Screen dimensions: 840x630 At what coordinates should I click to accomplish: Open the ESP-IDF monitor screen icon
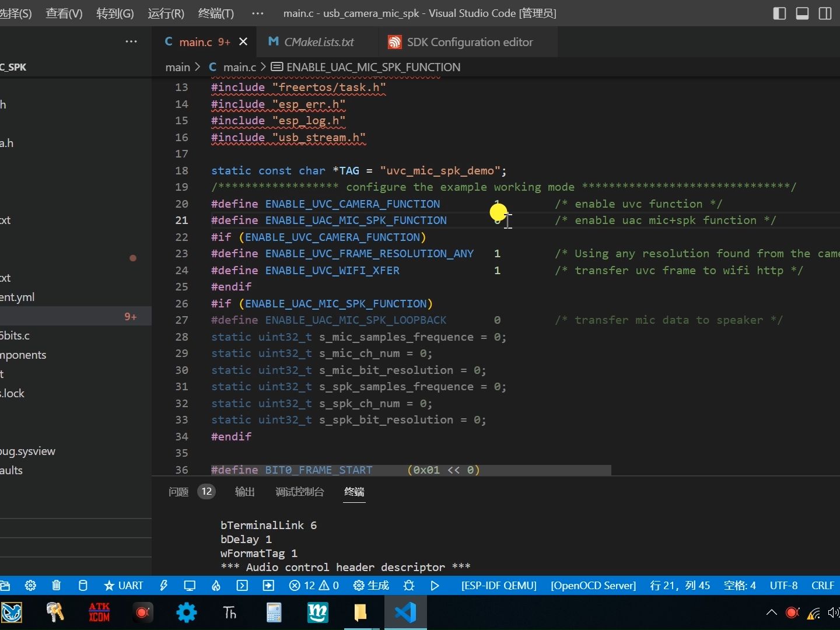(190, 585)
